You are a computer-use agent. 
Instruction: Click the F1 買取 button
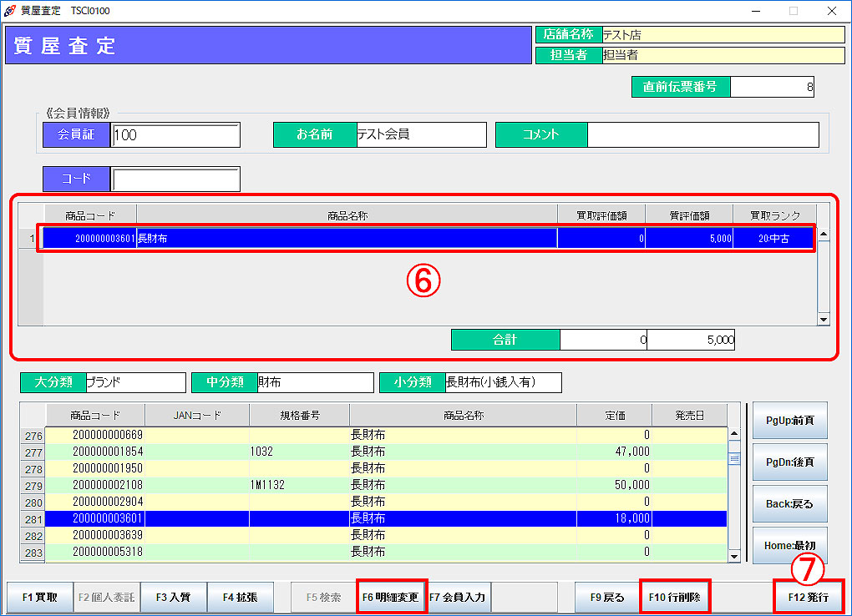pyautogui.click(x=40, y=598)
